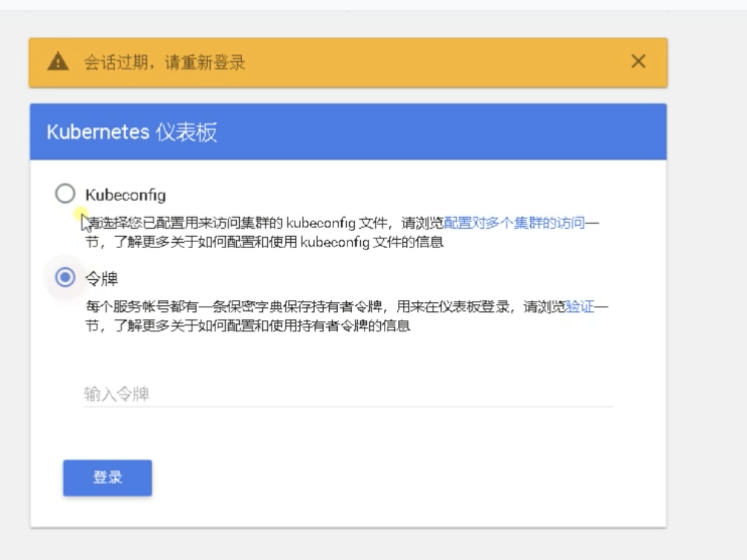The image size is (747, 560).
Task: Click the Kubeconfig option label text
Action: tap(125, 195)
